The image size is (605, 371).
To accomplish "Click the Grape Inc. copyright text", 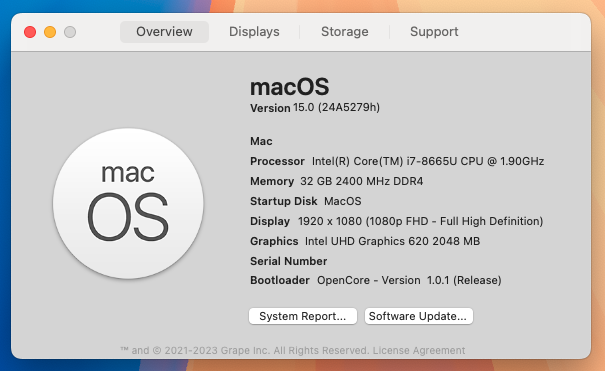I will click(x=246, y=350).
